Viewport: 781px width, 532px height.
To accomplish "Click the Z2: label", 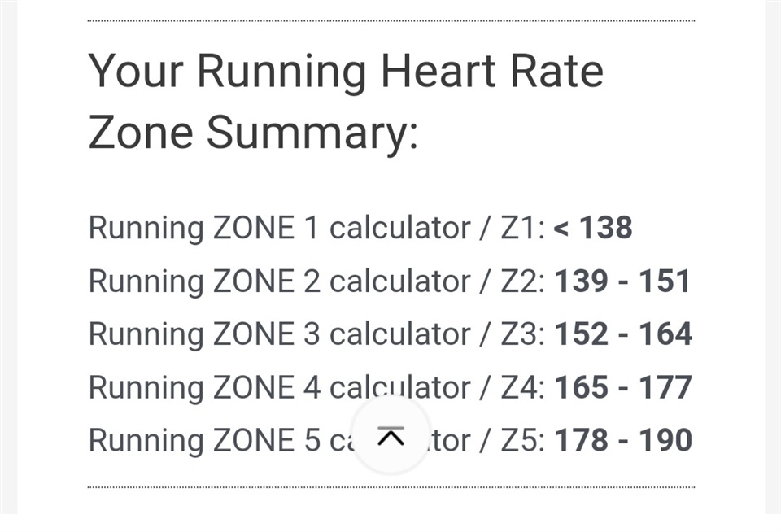I will click(x=522, y=281).
